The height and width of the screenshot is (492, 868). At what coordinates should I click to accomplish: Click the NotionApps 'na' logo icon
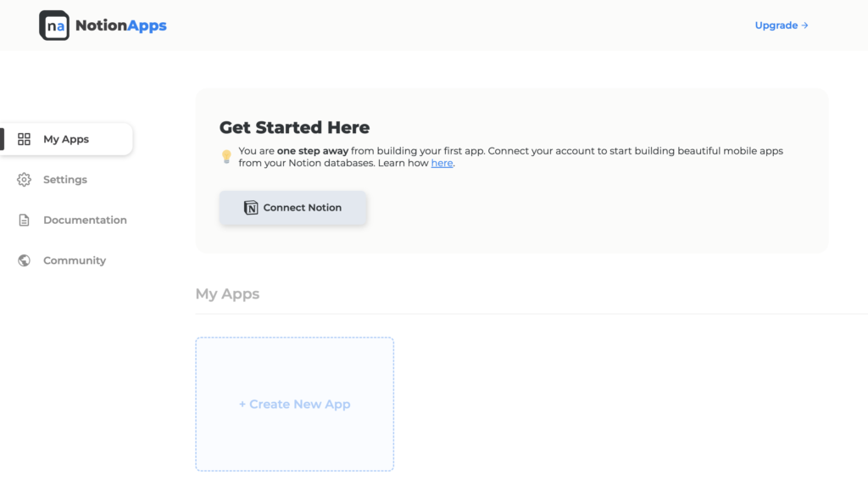54,25
